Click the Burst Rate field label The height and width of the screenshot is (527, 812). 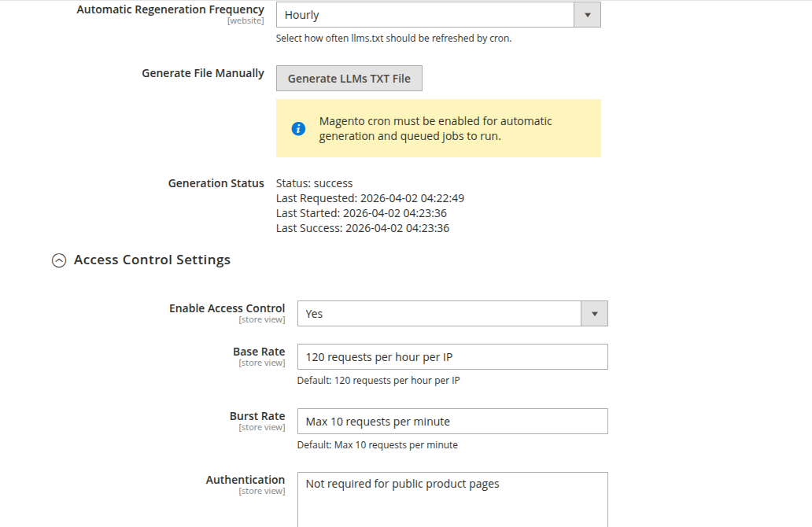257,416
